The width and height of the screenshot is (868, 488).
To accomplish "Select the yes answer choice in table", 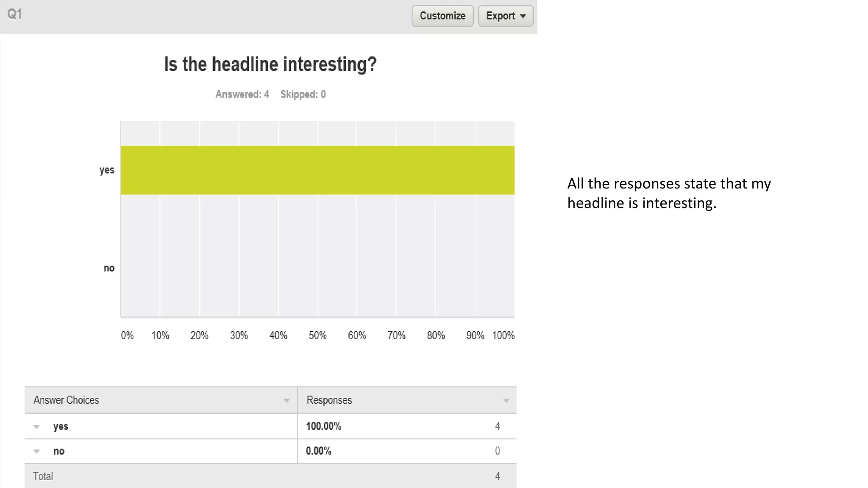I will pyautogui.click(x=61, y=427).
